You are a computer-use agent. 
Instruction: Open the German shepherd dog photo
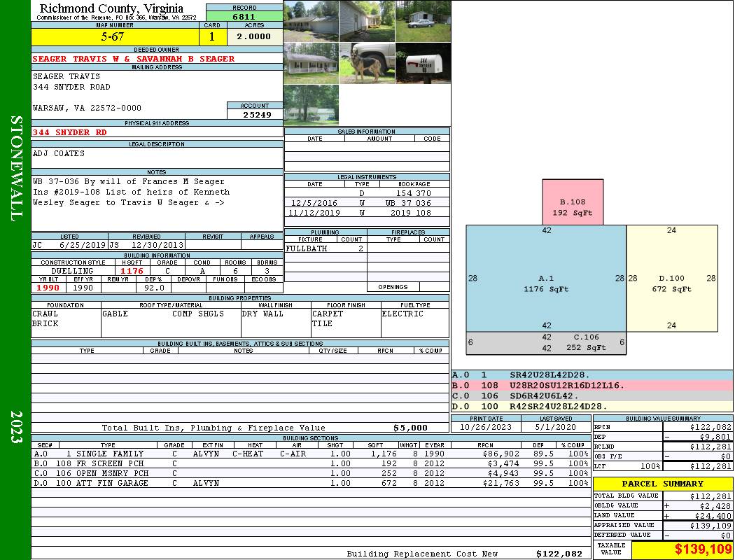pyautogui.click(x=367, y=64)
